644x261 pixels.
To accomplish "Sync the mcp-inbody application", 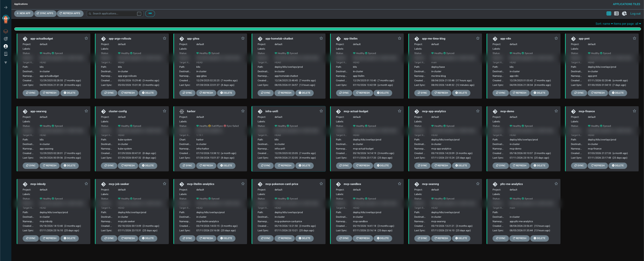I will (x=31, y=238).
